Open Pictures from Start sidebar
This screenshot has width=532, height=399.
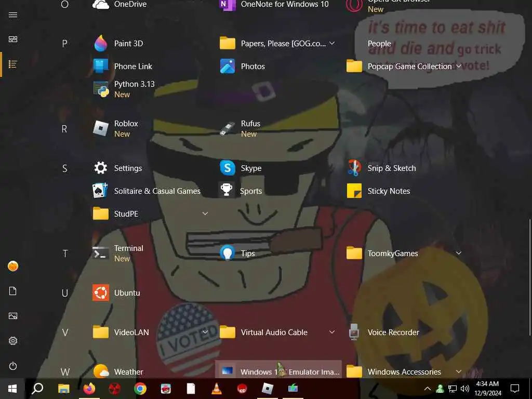tap(13, 316)
